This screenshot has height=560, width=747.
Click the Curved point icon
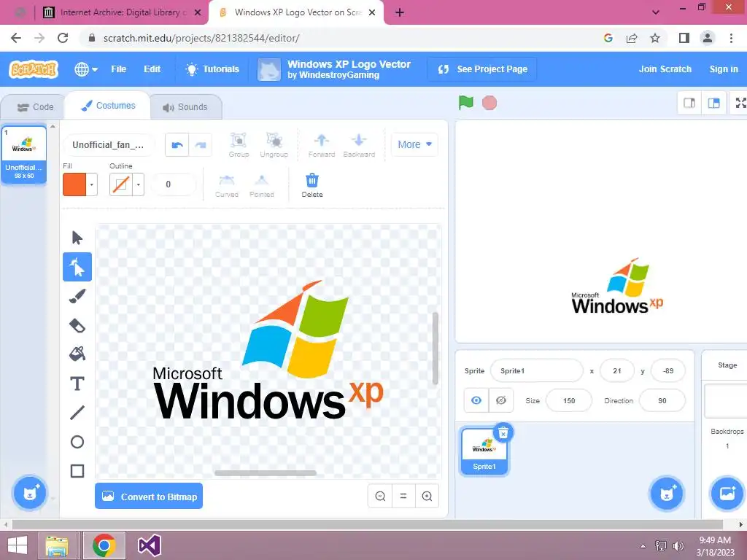click(x=226, y=185)
